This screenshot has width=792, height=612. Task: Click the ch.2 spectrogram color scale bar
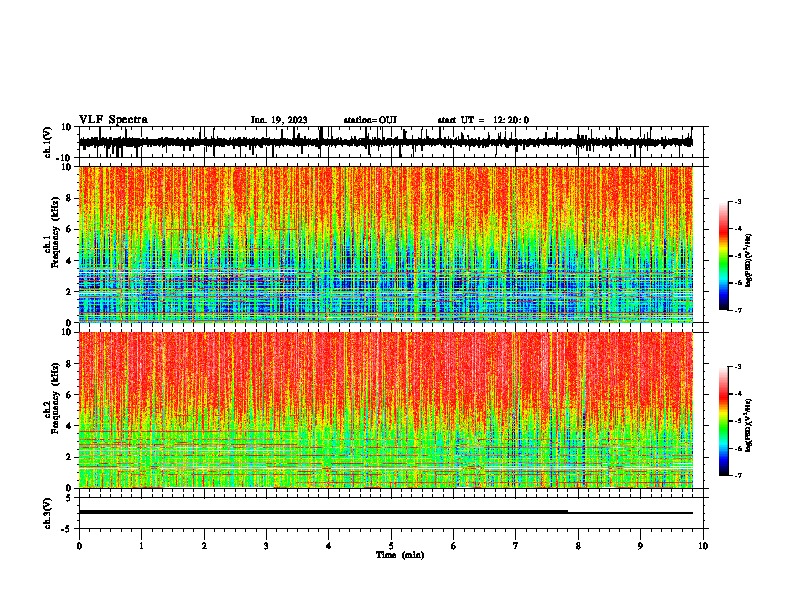723,421
